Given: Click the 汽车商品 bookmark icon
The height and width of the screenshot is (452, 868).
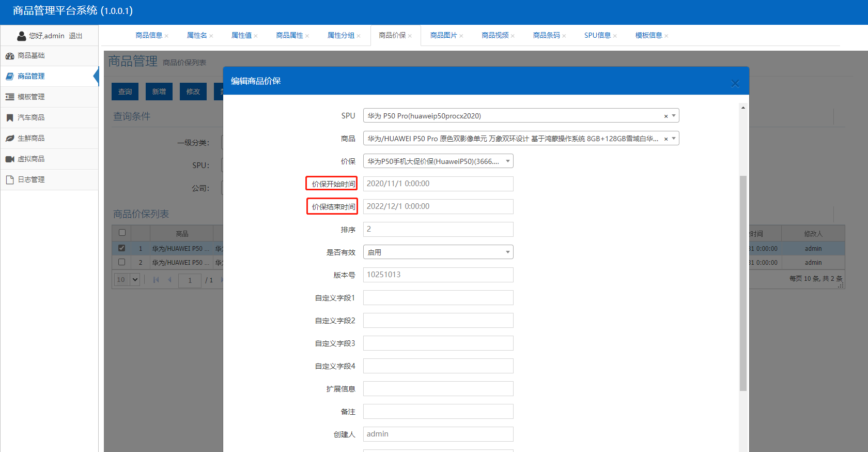Looking at the screenshot, I should pyautogui.click(x=10, y=118).
